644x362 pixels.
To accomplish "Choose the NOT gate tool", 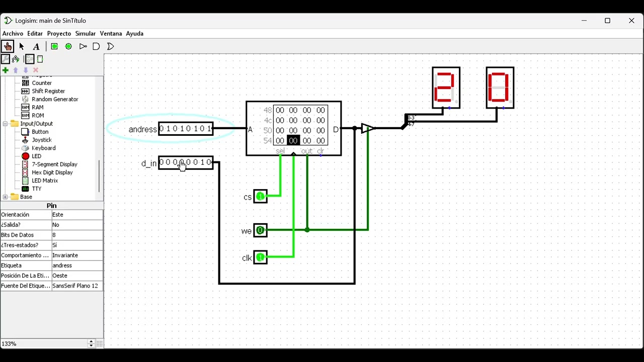I will [83, 46].
